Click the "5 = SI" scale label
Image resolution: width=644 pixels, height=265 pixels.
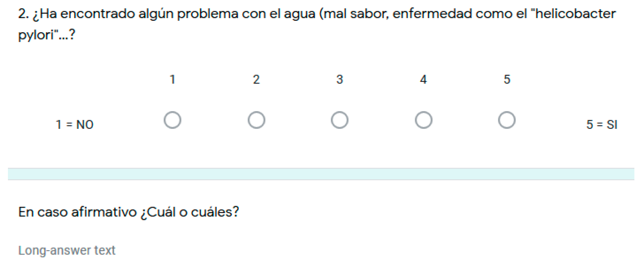[x=601, y=124]
